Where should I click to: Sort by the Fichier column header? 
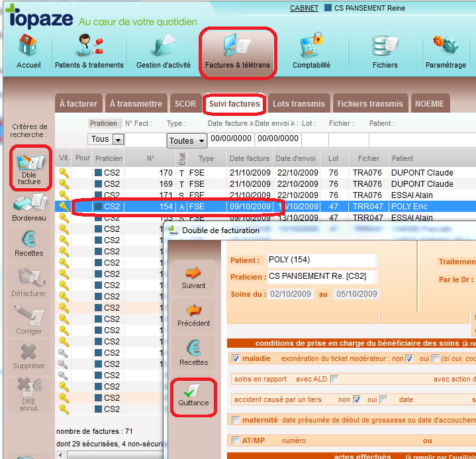[x=369, y=158]
